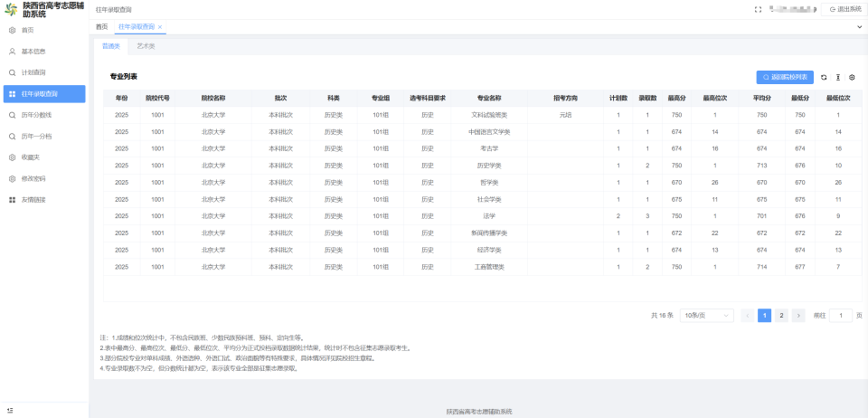The width and height of the screenshot is (868, 418).
Task: Close the 往年录取查询 tab
Action: (160, 26)
